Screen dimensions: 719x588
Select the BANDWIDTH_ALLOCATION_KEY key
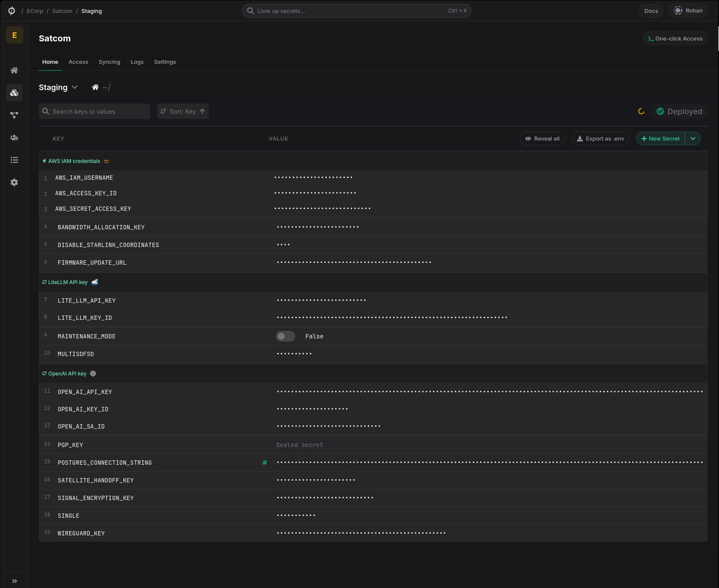pos(101,228)
